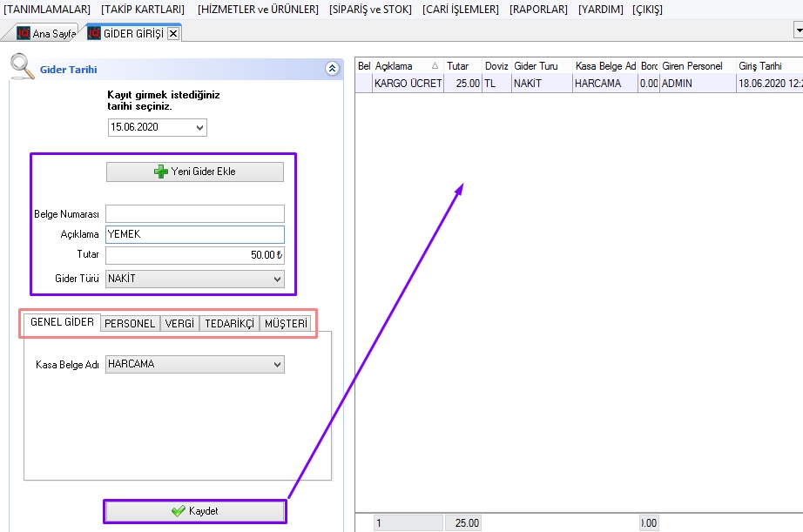Click the magnifier icon beside Gider Tarihi
This screenshot has width=803, height=532.
click(22, 66)
